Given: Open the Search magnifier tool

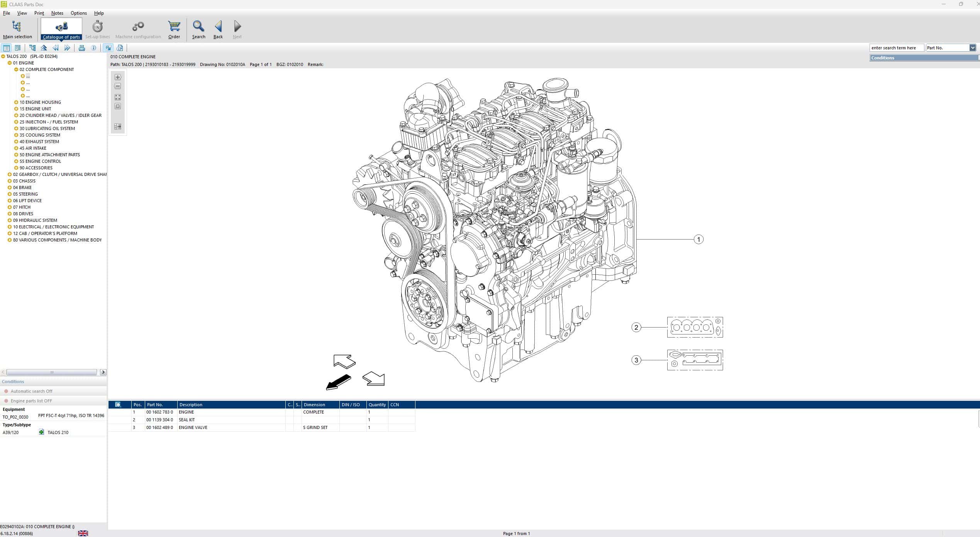Looking at the screenshot, I should pyautogui.click(x=198, y=30).
